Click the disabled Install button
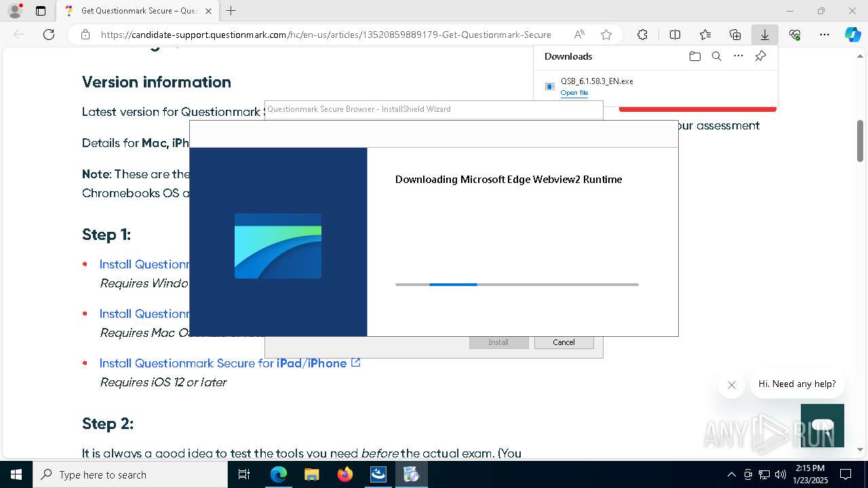This screenshot has height=488, width=868. point(498,342)
